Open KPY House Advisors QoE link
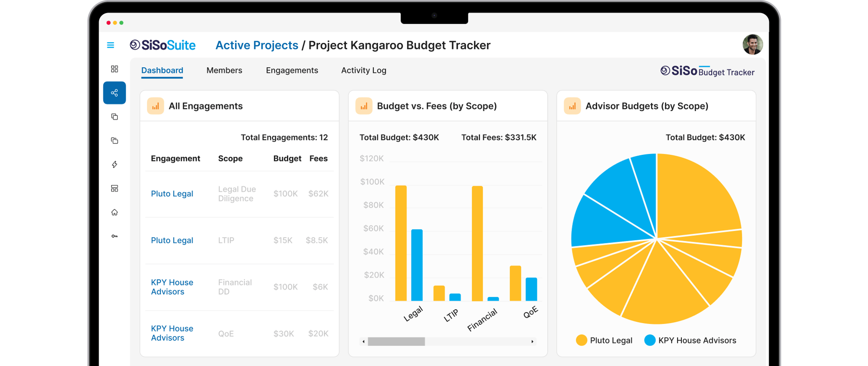868x366 pixels. tap(172, 333)
